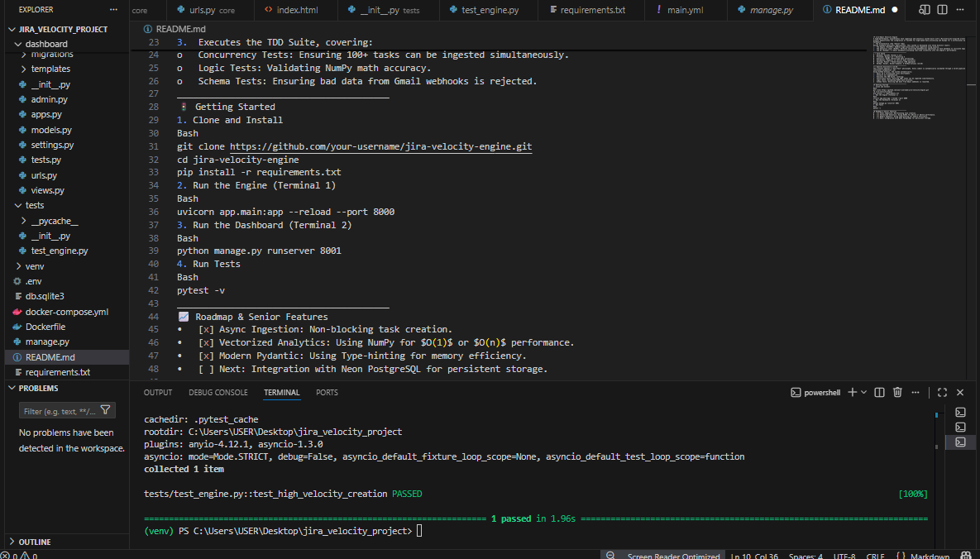Image resolution: width=980 pixels, height=559 pixels.
Task: Select the first terminal instance in the list
Action: pyautogui.click(x=960, y=412)
